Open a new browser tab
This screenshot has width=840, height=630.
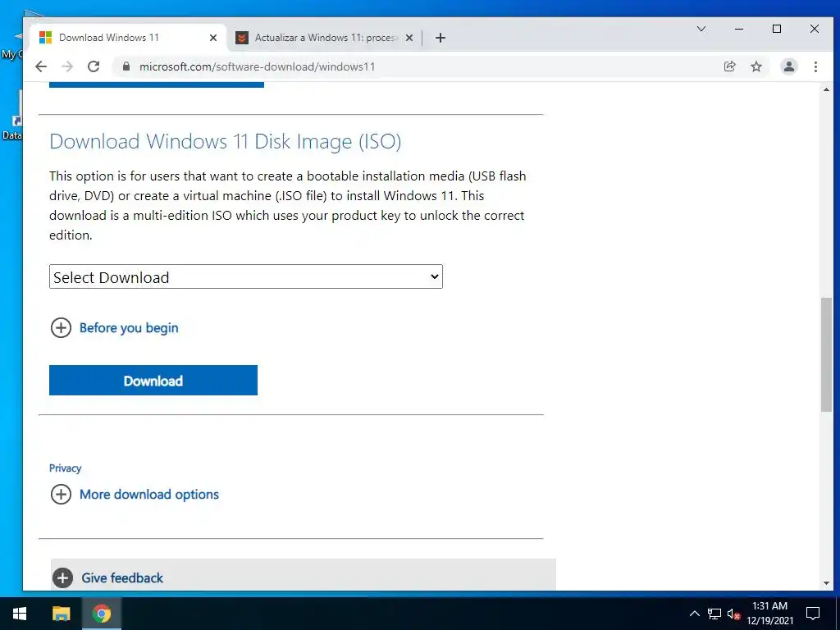[x=440, y=38]
